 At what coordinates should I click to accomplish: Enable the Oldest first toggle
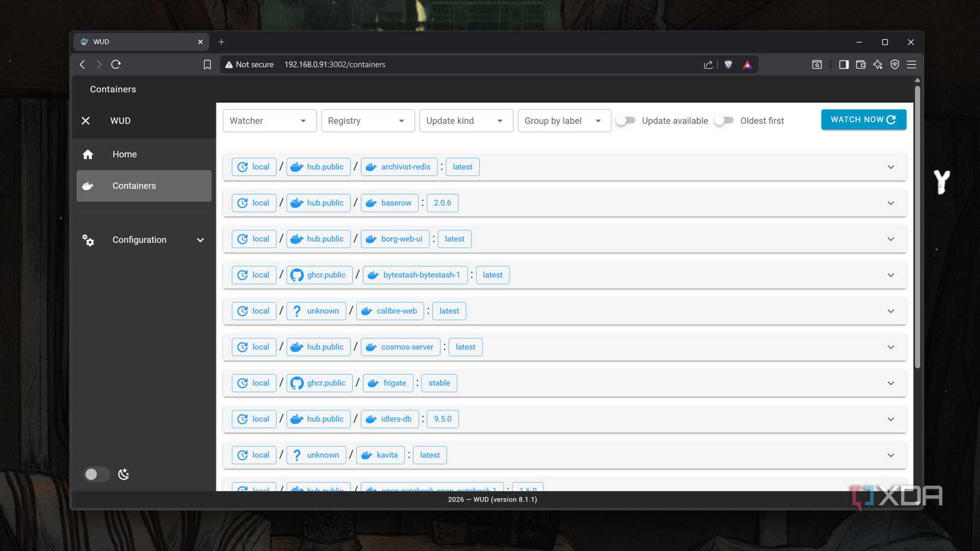pos(724,121)
